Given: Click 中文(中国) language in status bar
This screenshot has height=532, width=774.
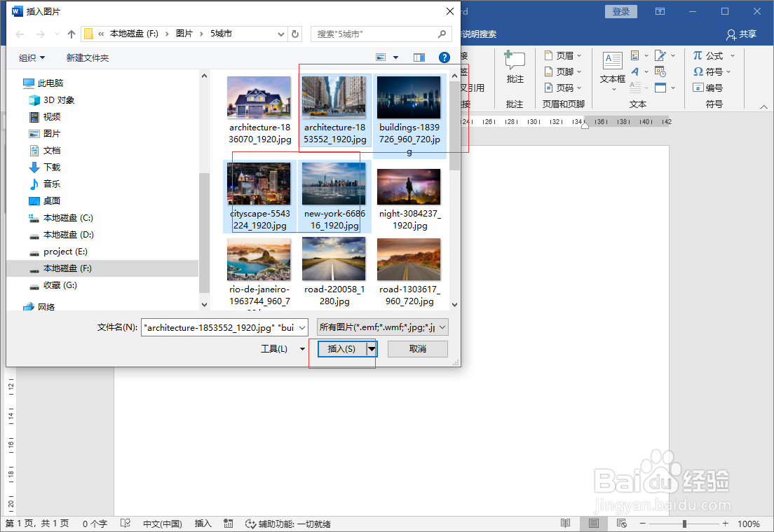Looking at the screenshot, I should tap(163, 524).
